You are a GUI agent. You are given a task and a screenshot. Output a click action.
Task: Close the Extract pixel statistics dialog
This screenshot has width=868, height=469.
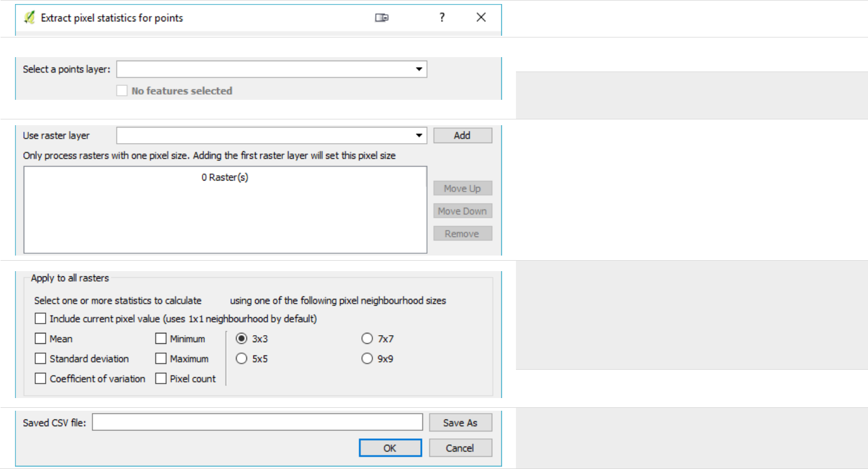[x=481, y=18]
